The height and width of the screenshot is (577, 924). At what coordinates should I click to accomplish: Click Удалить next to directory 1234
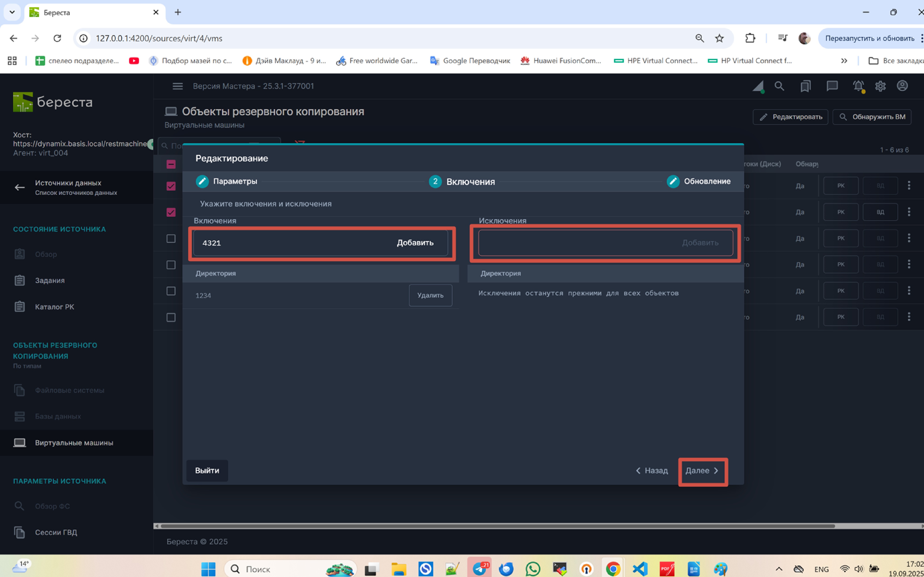[x=430, y=295]
